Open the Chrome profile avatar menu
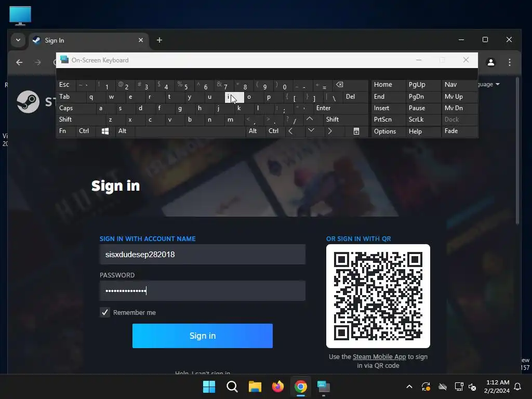This screenshot has width=532, height=399. coord(490,62)
